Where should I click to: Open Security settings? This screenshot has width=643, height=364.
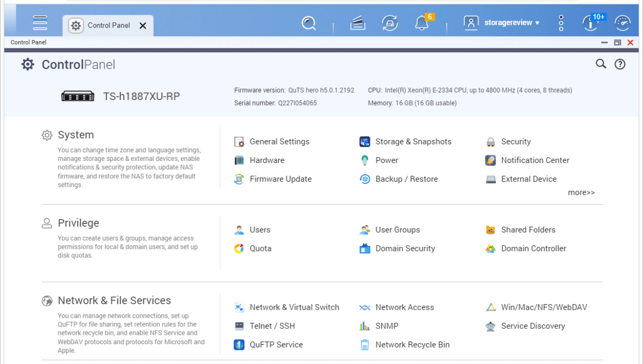[x=516, y=142]
